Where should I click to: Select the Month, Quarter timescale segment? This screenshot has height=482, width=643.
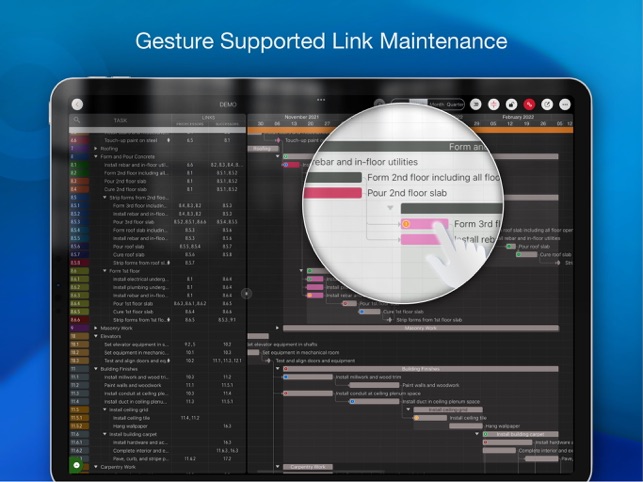(446, 104)
